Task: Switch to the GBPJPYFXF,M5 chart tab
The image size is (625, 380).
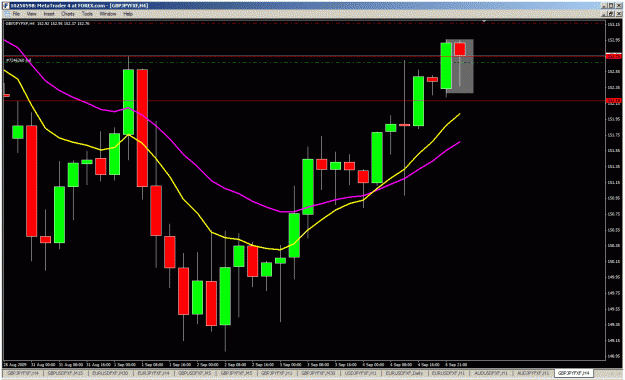Action: pos(236,373)
